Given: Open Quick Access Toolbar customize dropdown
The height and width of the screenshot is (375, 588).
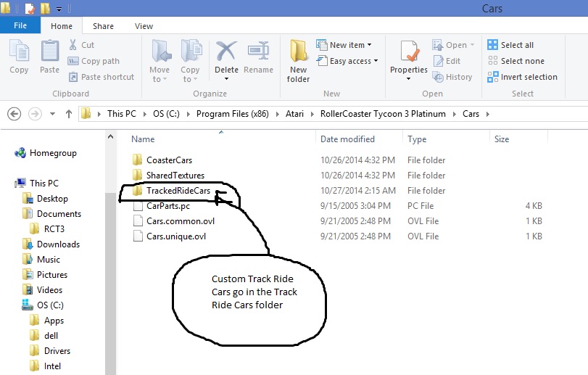Looking at the screenshot, I should [59, 9].
